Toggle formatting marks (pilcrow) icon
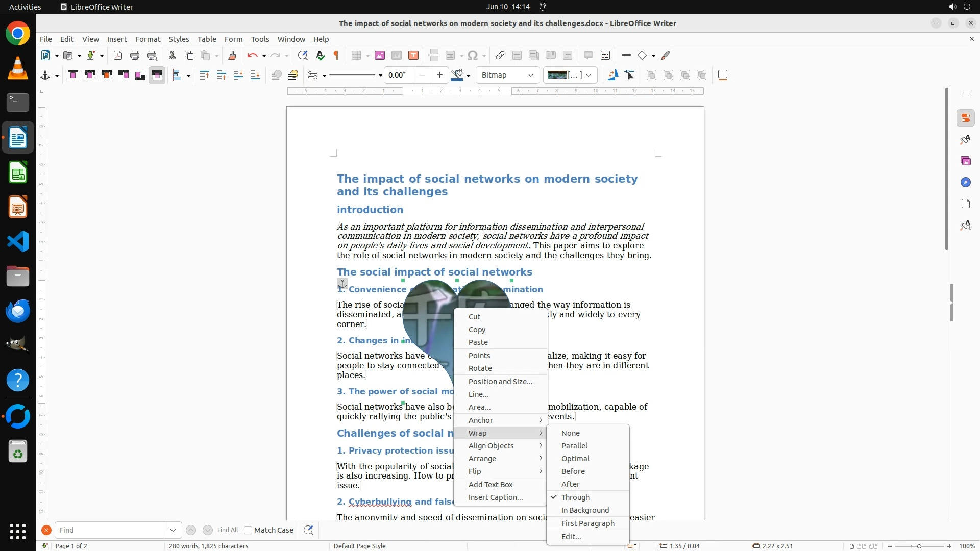The image size is (980, 551). 336,56
